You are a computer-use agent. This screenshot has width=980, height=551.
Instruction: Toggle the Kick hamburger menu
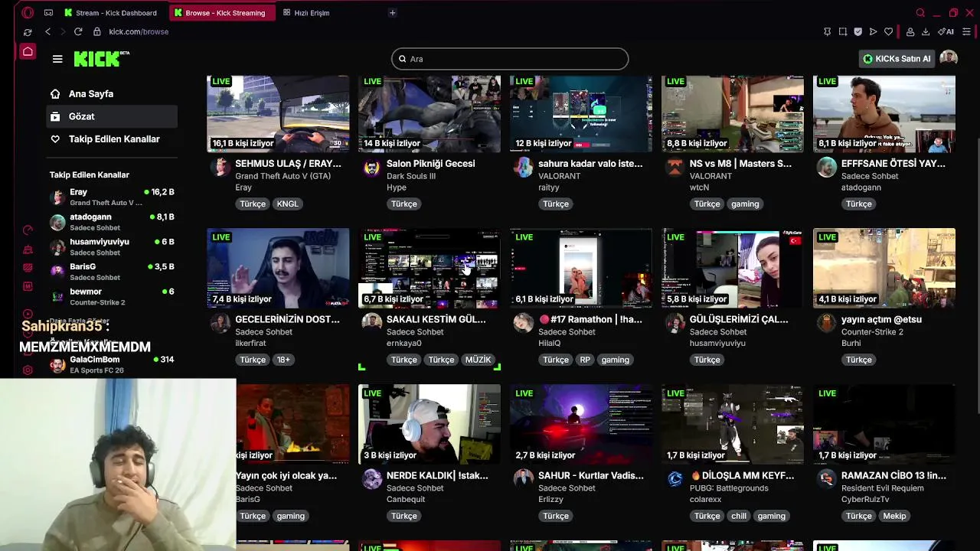(x=57, y=59)
